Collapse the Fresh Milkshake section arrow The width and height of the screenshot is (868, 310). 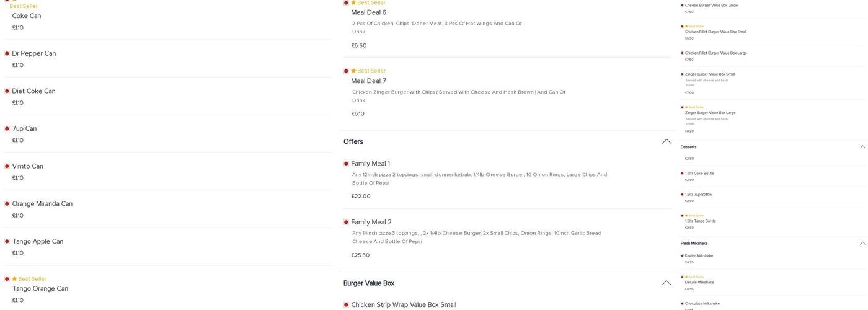[862, 244]
